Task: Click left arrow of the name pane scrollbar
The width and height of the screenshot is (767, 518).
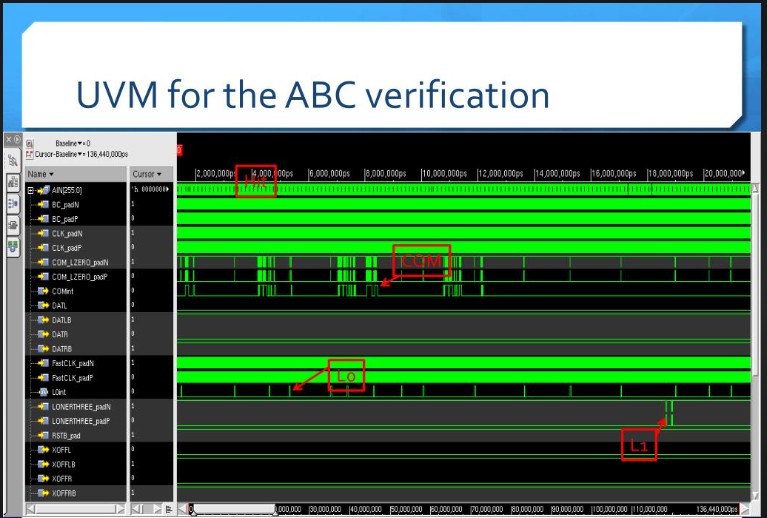Action: coord(30,509)
